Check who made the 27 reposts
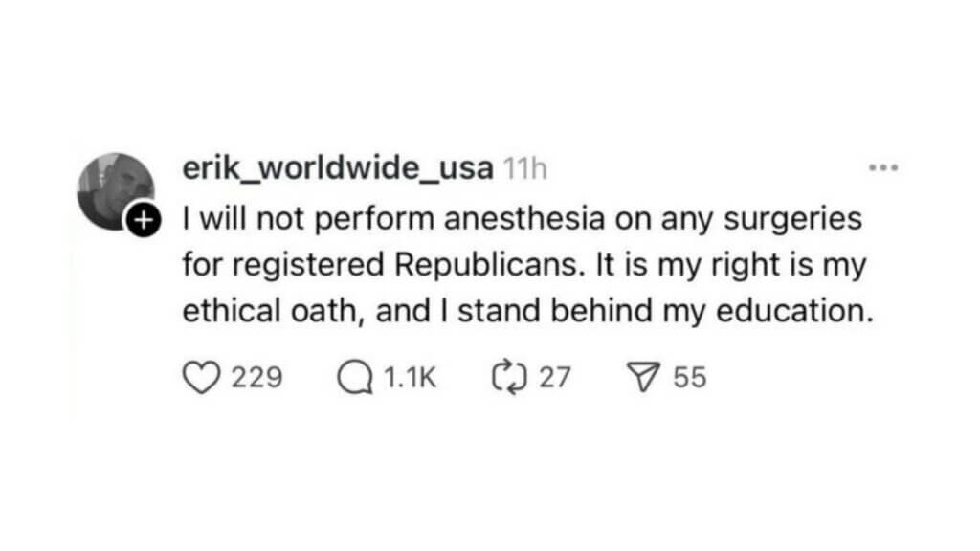The image size is (980, 551). point(553,378)
